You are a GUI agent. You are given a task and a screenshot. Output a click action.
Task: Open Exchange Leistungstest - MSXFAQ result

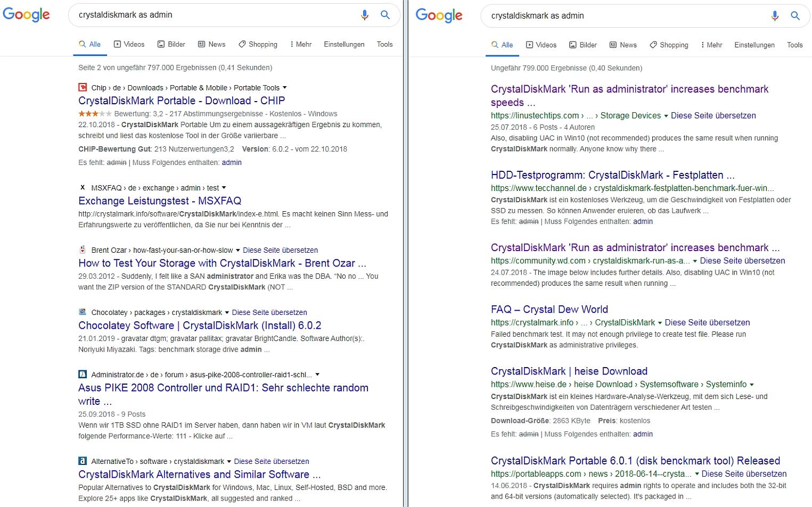(160, 201)
